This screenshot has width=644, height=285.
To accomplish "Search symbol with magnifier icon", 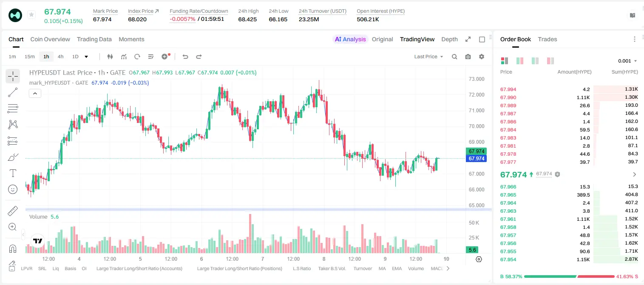I will (x=454, y=57).
